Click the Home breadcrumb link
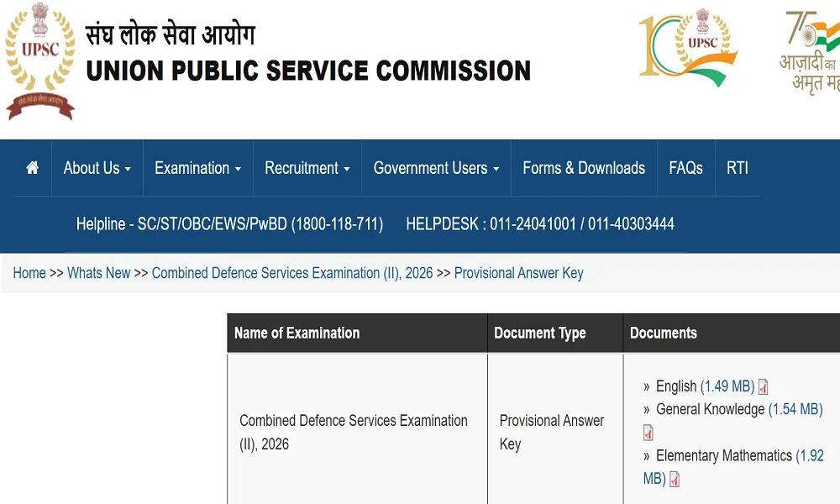 click(29, 273)
